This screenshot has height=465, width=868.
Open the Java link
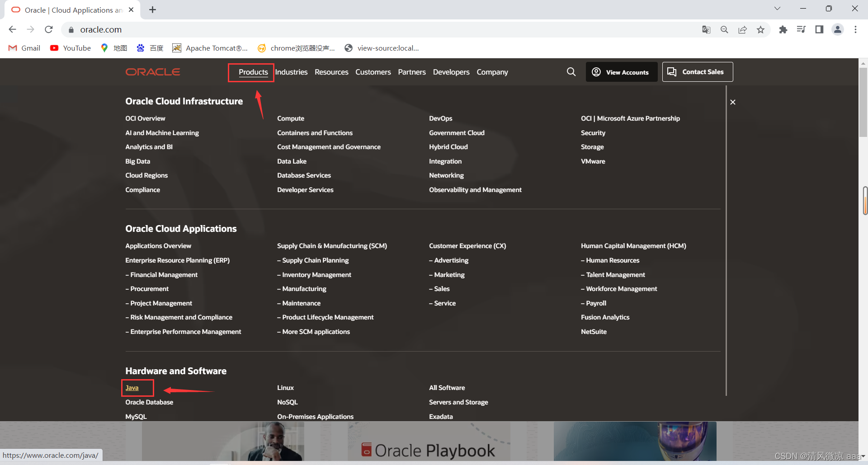pyautogui.click(x=132, y=388)
